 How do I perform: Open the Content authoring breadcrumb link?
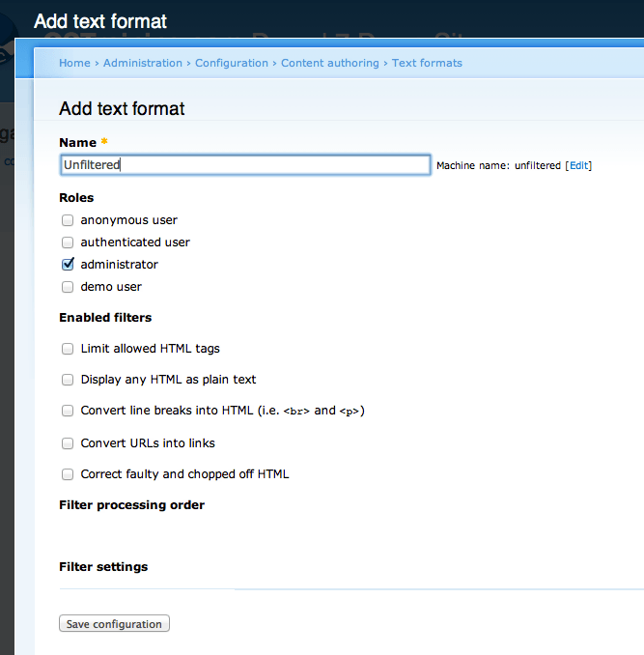tap(330, 63)
